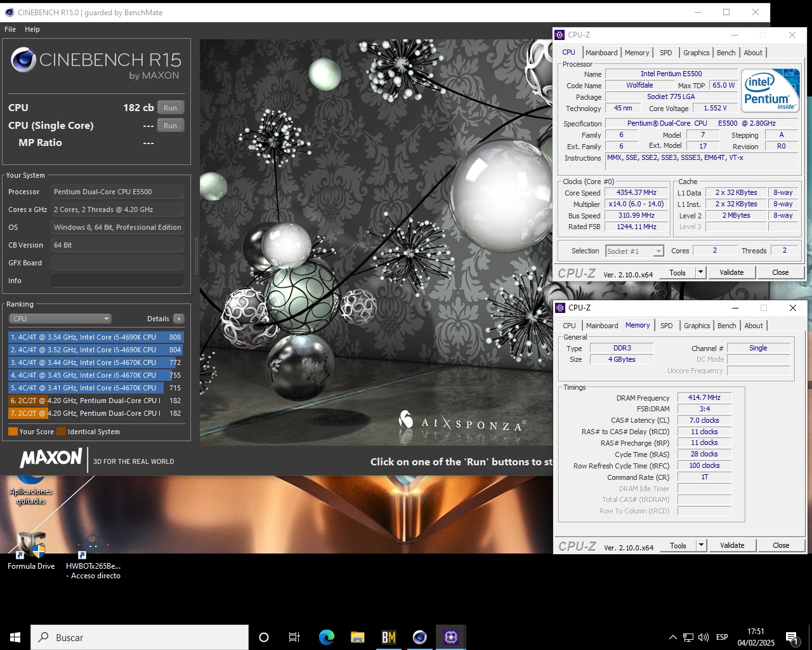Click network icon in system tray
This screenshot has height=650, width=812.
[x=688, y=637]
